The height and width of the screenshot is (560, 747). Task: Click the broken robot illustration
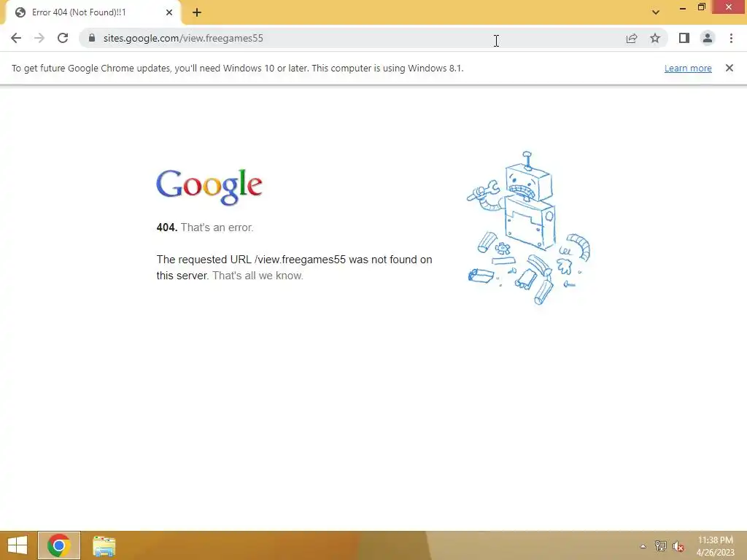point(528,228)
